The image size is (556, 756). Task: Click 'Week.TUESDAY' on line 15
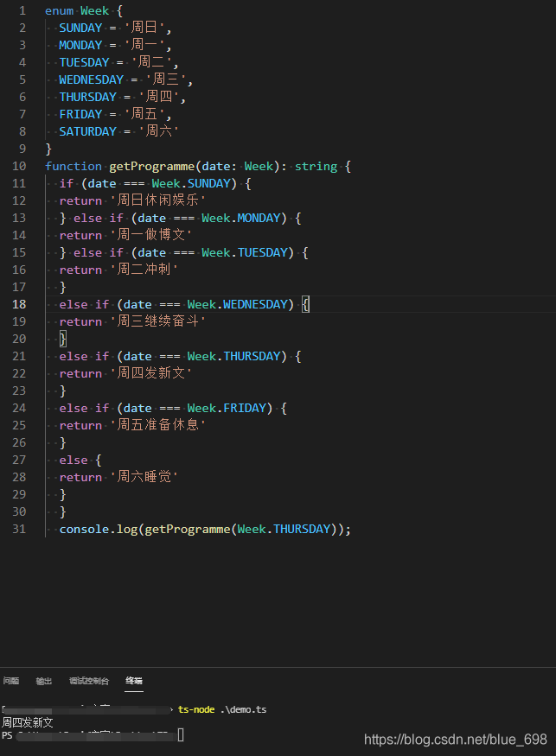coord(245,252)
